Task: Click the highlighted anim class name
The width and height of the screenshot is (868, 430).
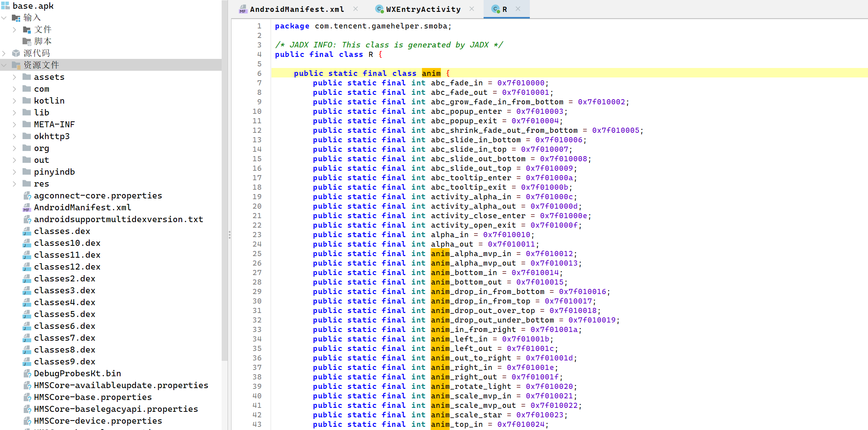Action: click(431, 73)
